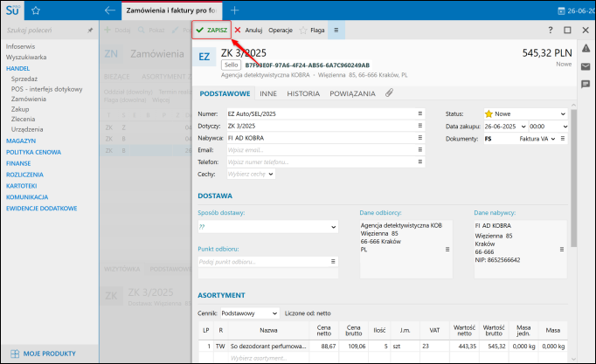The image size is (596, 364).
Task: Open menu icon beside Dokumenty field
Action: [x=563, y=139]
